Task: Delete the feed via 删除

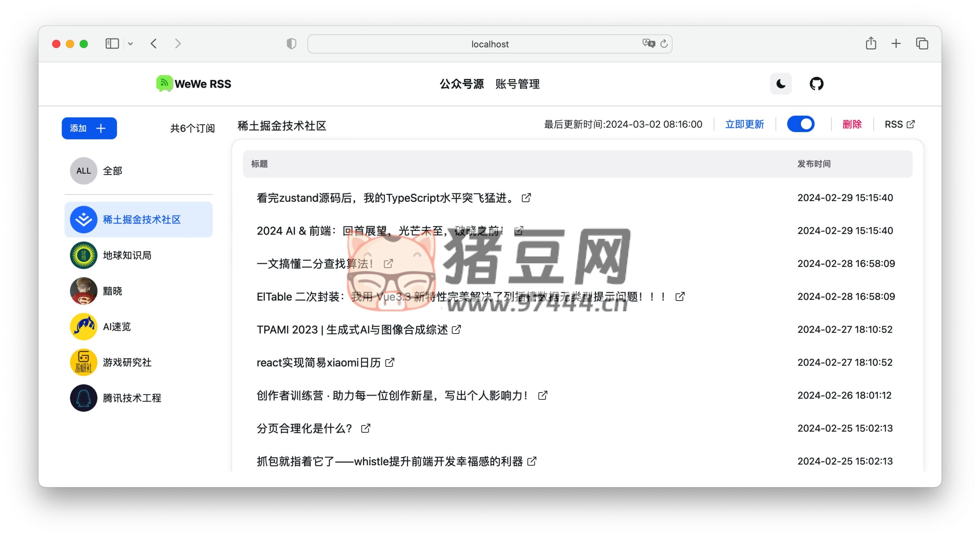Action: tap(852, 124)
